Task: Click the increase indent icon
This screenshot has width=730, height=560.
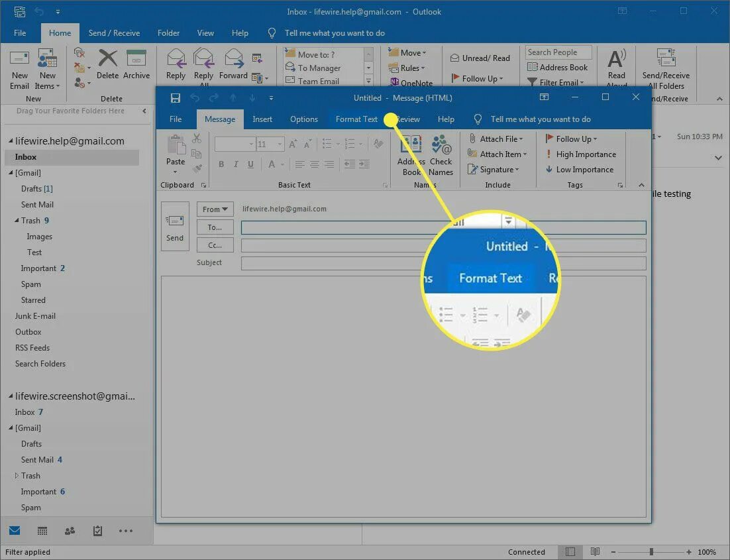Action: (x=364, y=164)
